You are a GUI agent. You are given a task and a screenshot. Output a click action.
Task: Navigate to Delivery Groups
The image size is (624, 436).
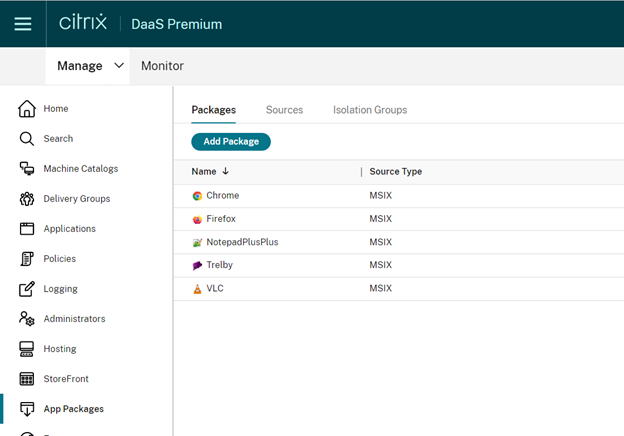77,199
